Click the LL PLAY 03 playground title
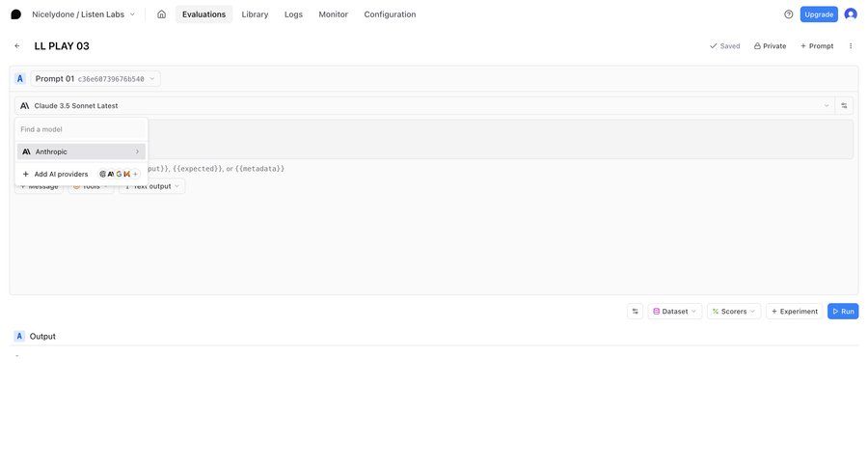This screenshot has height=467, width=868. pos(62,46)
